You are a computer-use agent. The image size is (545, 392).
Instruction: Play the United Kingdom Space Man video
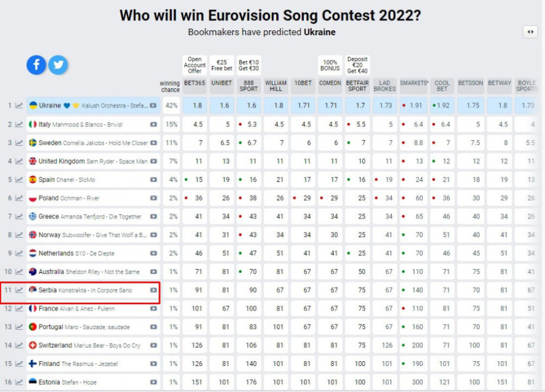(153, 161)
